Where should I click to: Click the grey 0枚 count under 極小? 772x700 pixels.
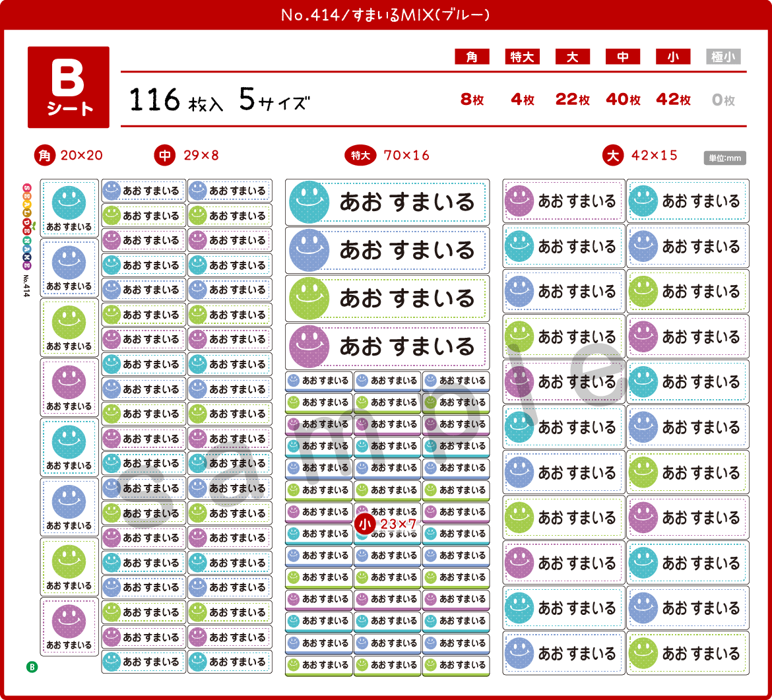[x=723, y=100]
